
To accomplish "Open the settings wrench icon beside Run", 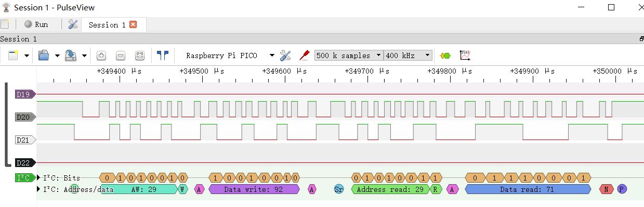I will pyautogui.click(x=73, y=24).
